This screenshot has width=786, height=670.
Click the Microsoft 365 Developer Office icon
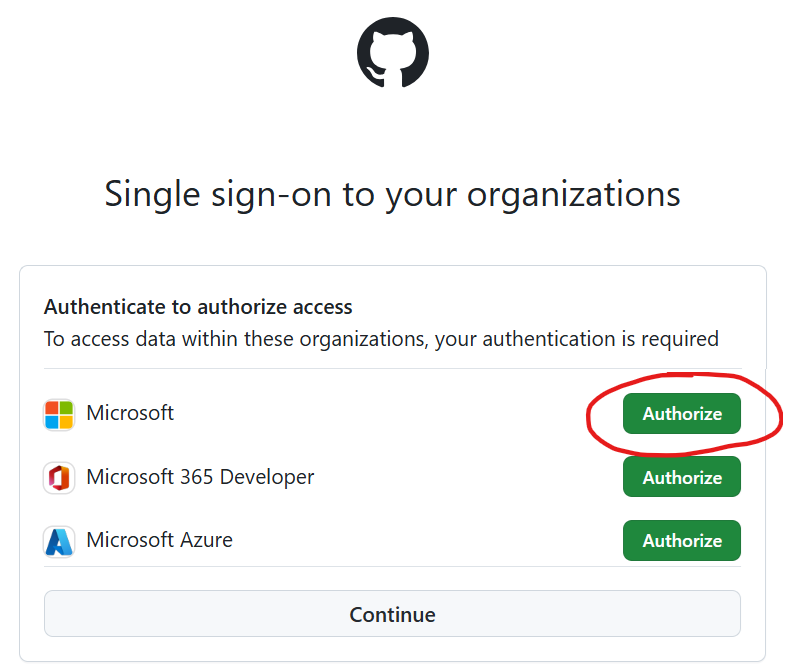coord(59,478)
